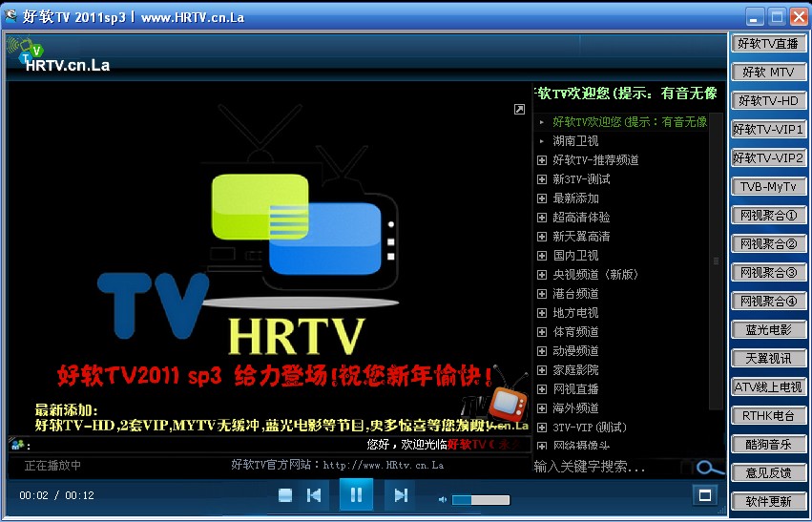Click the search magnifier icon
This screenshot has height=522, width=812.
(x=708, y=468)
